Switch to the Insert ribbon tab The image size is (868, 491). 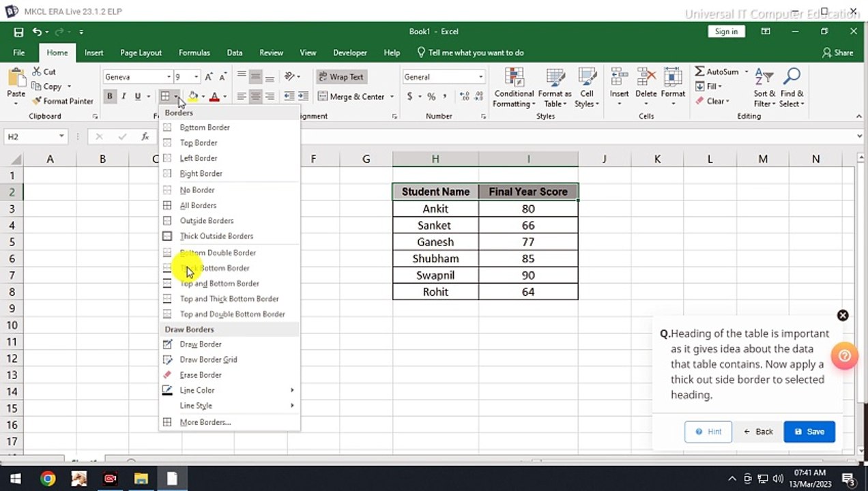(x=94, y=53)
